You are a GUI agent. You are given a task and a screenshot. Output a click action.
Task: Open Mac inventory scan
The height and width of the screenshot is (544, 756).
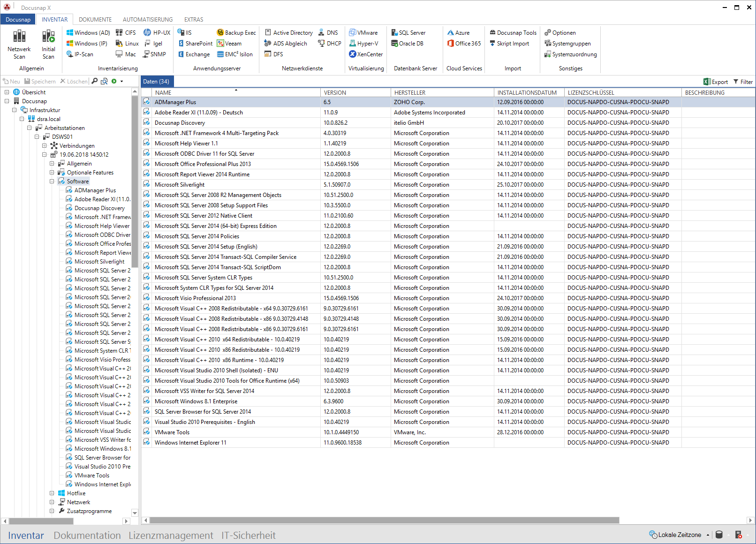126,54
